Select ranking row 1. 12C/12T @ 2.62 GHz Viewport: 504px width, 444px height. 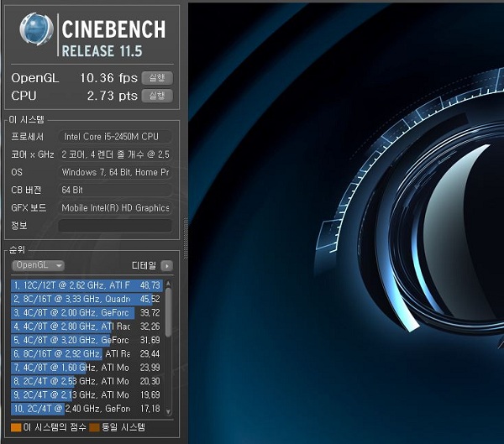[87, 285]
